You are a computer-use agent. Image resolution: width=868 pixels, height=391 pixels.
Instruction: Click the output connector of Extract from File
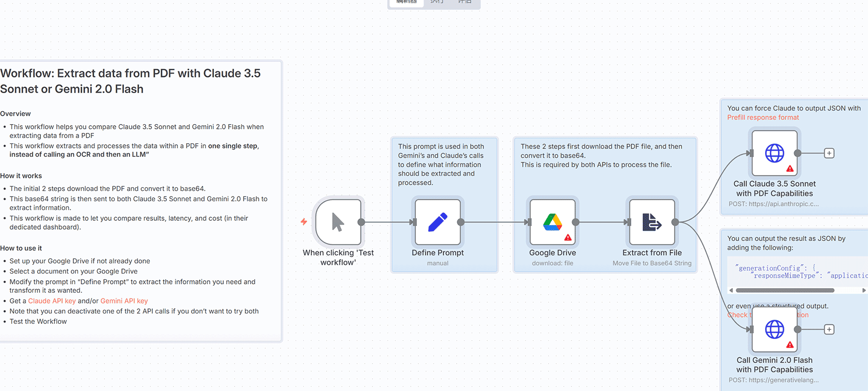point(675,222)
